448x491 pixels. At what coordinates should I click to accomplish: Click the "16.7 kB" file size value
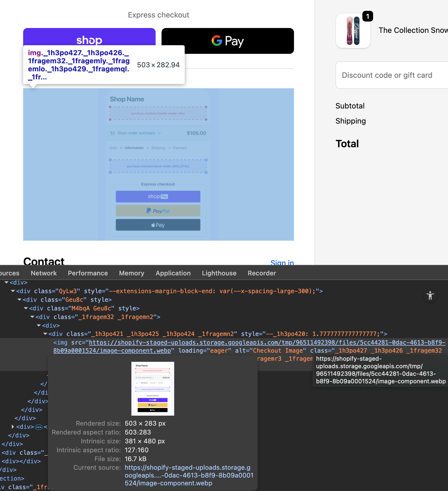(135, 459)
